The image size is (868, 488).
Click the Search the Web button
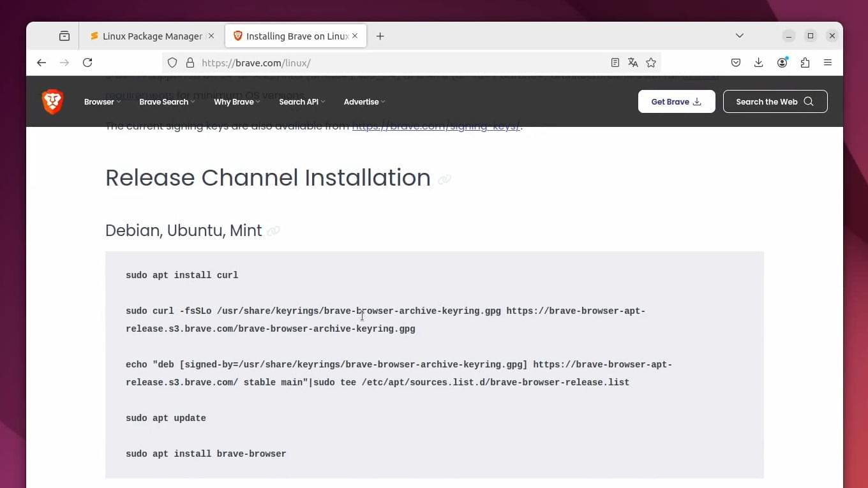(x=775, y=101)
